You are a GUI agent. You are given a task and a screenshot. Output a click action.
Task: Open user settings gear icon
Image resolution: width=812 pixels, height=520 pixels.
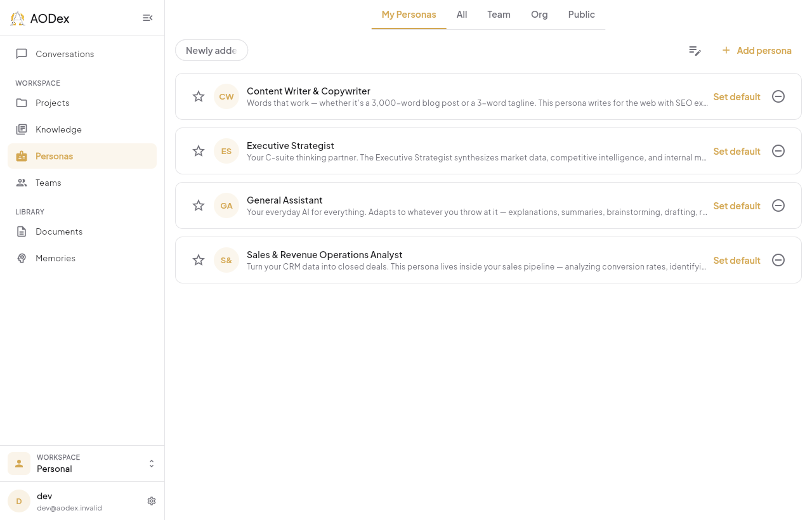point(152,501)
